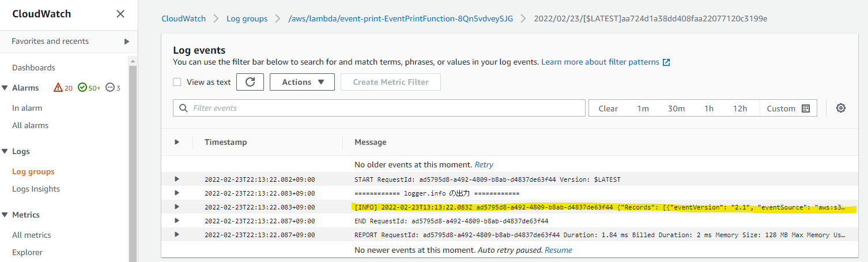Viewport: 868px width, 262px height.
Task: Click the insufficient data alarms icon
Action: point(110,88)
